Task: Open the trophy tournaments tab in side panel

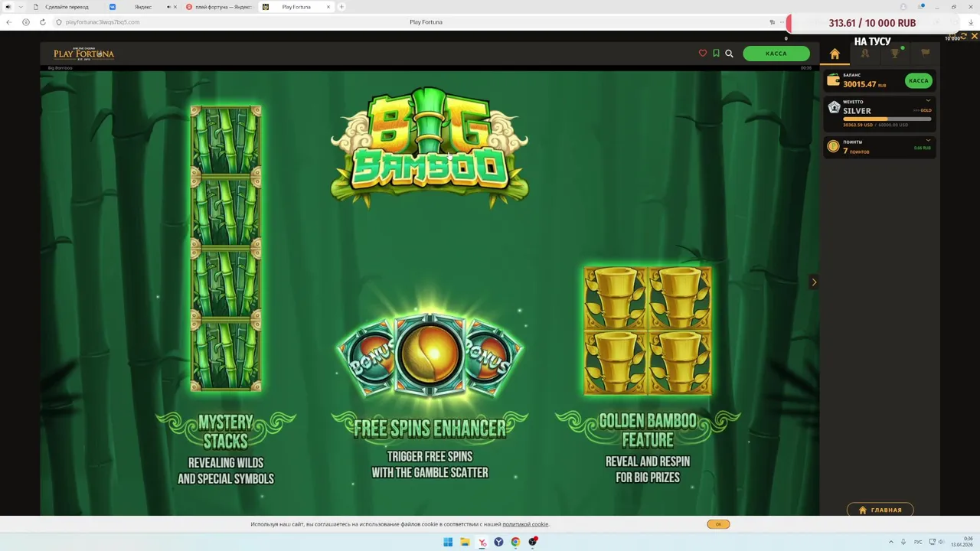Action: tap(894, 54)
